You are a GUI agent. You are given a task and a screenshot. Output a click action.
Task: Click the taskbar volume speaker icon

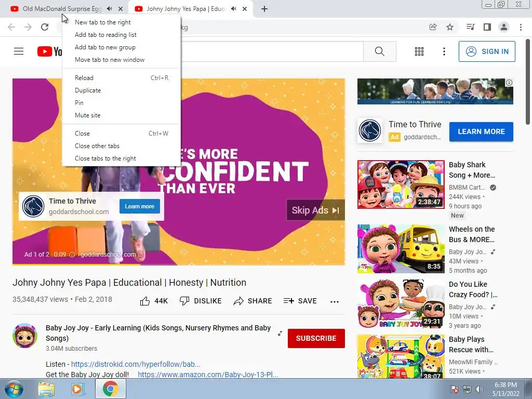click(479, 389)
